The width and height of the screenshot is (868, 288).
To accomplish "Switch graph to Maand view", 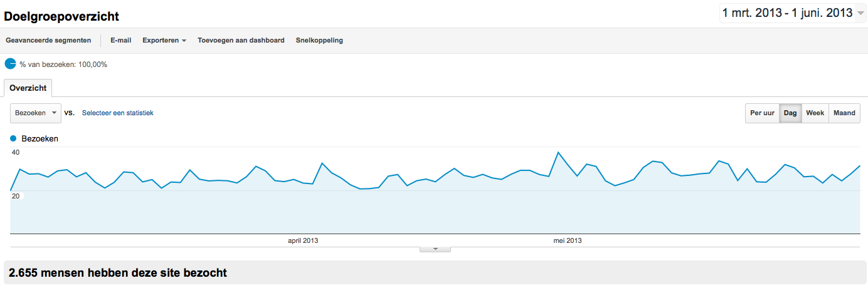I will (844, 113).
